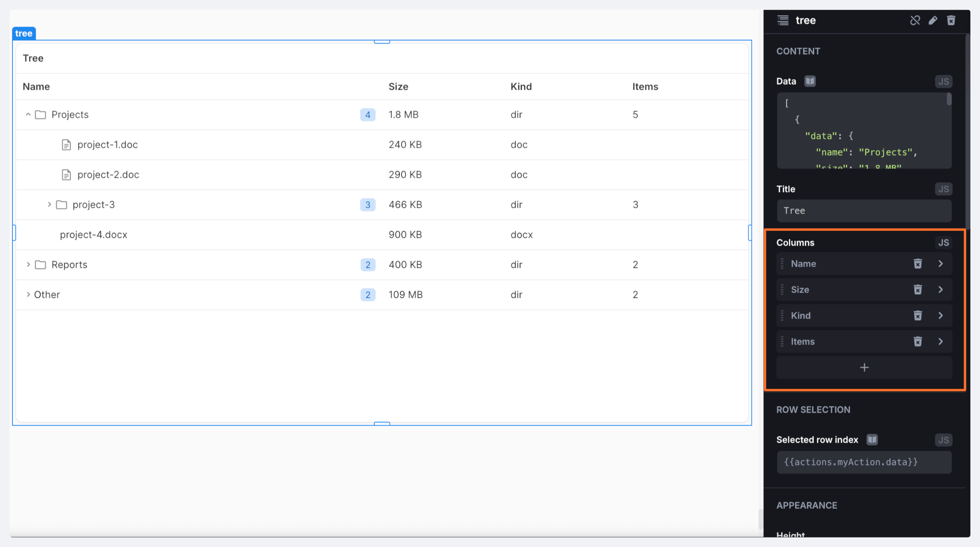This screenshot has width=980, height=547.
Task: Toggle JS mode for Columns
Action: (943, 243)
